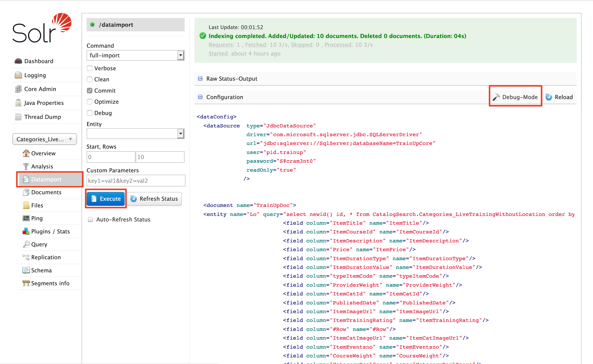The height and width of the screenshot is (364, 593).
Task: Go to the Replication page
Action: [x=46, y=257]
